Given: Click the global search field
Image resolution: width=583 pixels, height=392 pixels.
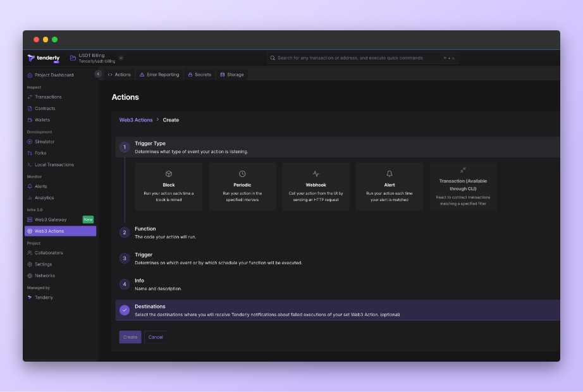Looking at the screenshot, I should tap(362, 58).
